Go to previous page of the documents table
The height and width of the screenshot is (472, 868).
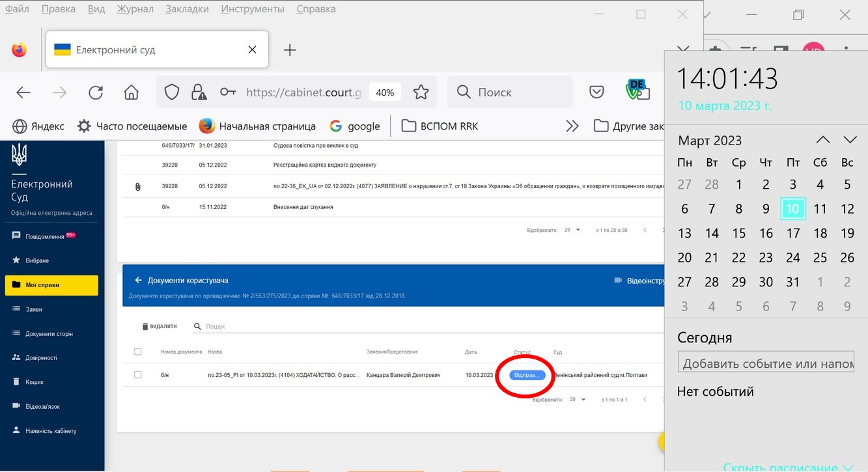pos(645,399)
